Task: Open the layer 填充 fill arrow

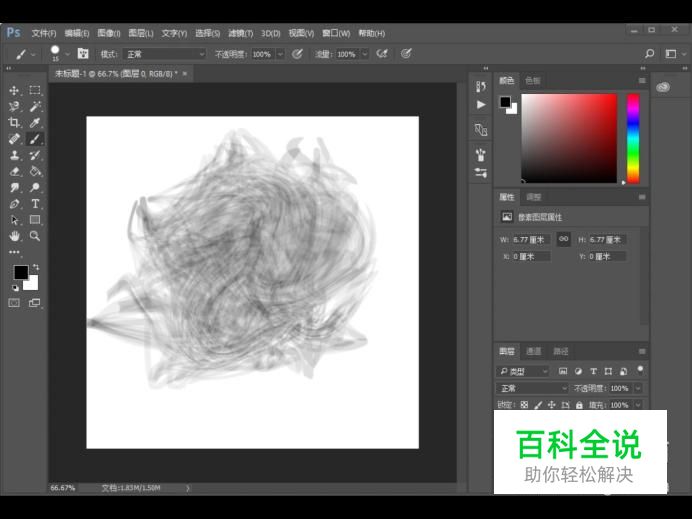Action: (638, 405)
